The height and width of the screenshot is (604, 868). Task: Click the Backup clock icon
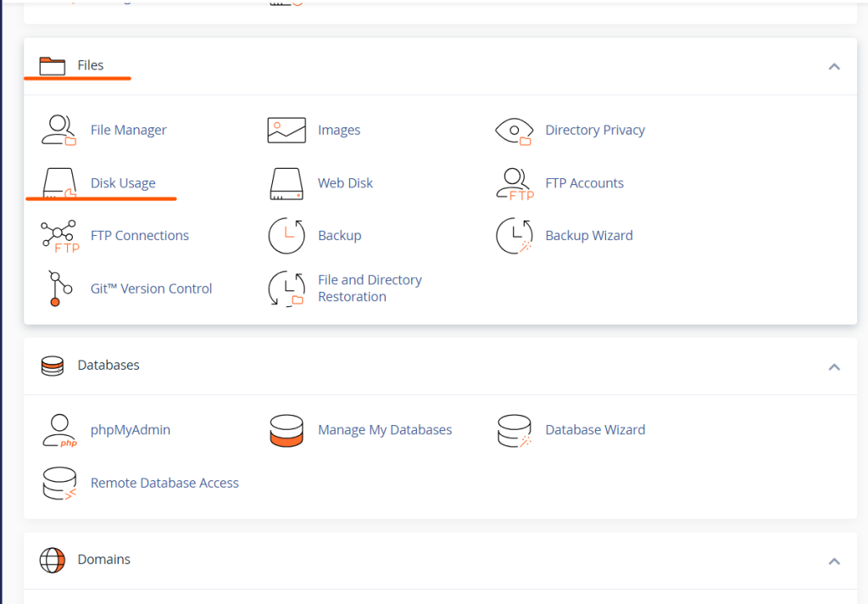click(287, 236)
